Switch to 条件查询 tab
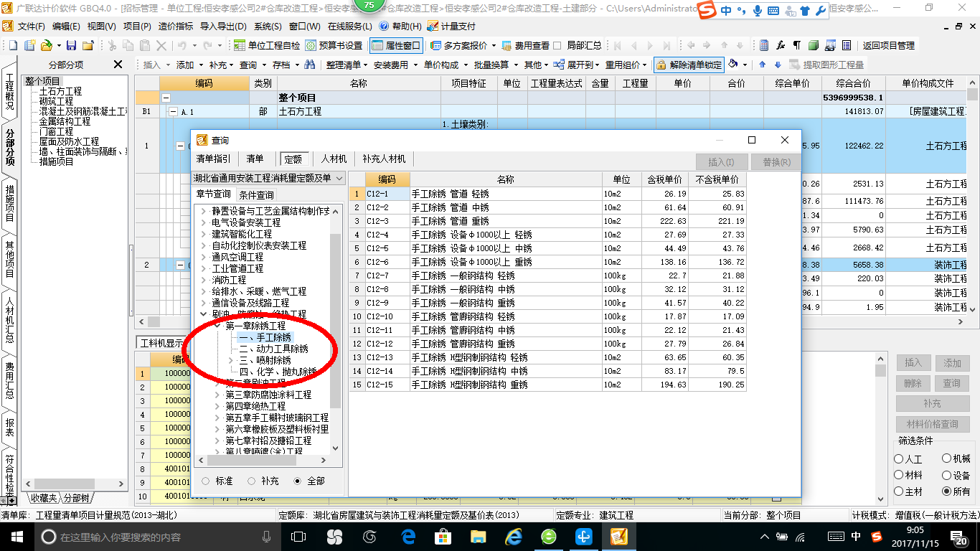 tap(256, 195)
